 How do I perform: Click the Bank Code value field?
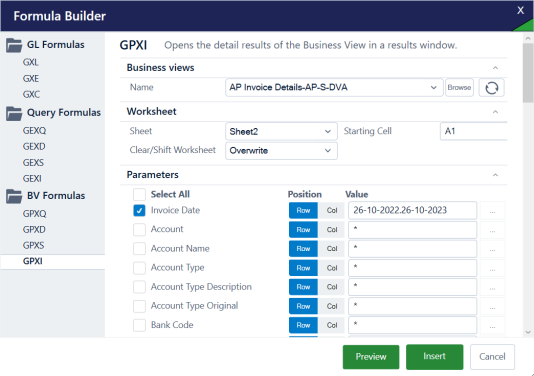(x=412, y=325)
